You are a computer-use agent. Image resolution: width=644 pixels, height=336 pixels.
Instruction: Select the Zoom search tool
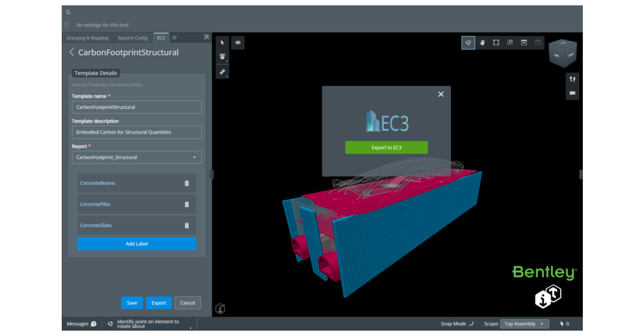coord(510,42)
